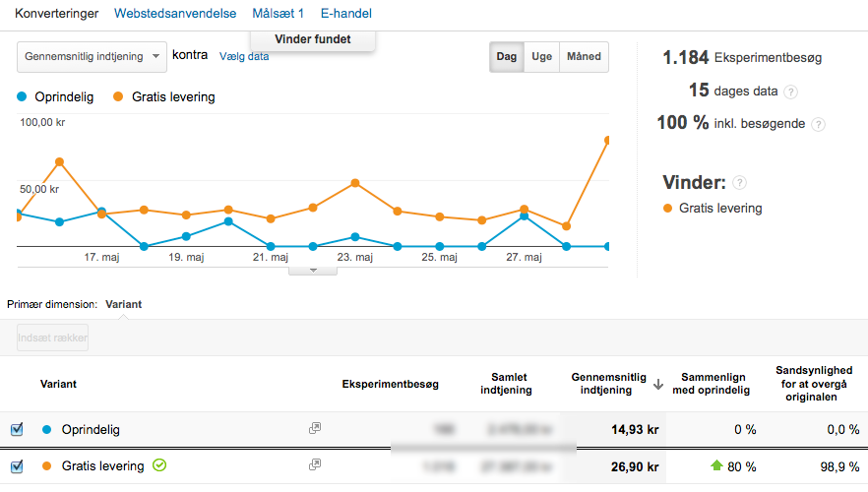Click Sandsynlighed for at overgå originalen header
The height and width of the screenshot is (492, 868).
pyautogui.click(x=814, y=384)
